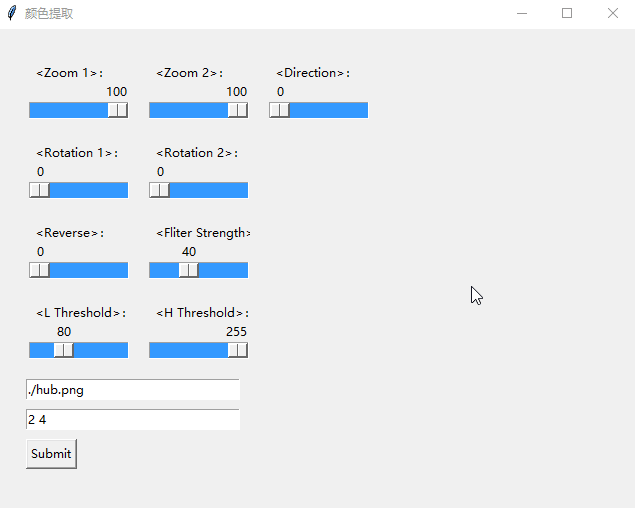This screenshot has width=635, height=508.
Task: Click the Reverse slider handle
Action: click(x=39, y=270)
